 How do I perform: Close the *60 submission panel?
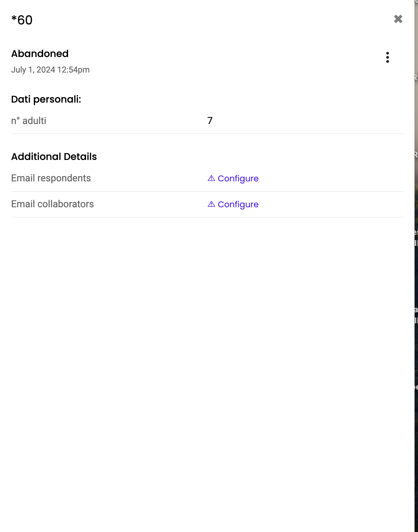(x=398, y=19)
